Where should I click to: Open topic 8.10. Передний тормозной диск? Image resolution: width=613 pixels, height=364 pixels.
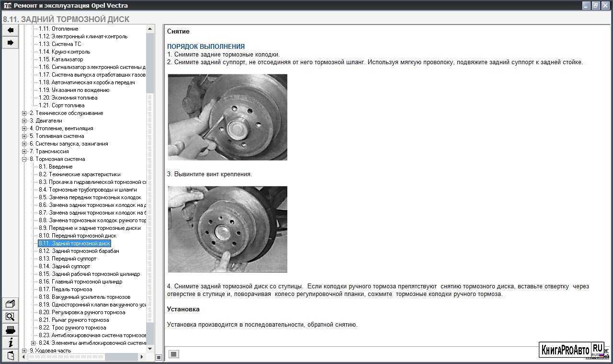pyautogui.click(x=78, y=236)
